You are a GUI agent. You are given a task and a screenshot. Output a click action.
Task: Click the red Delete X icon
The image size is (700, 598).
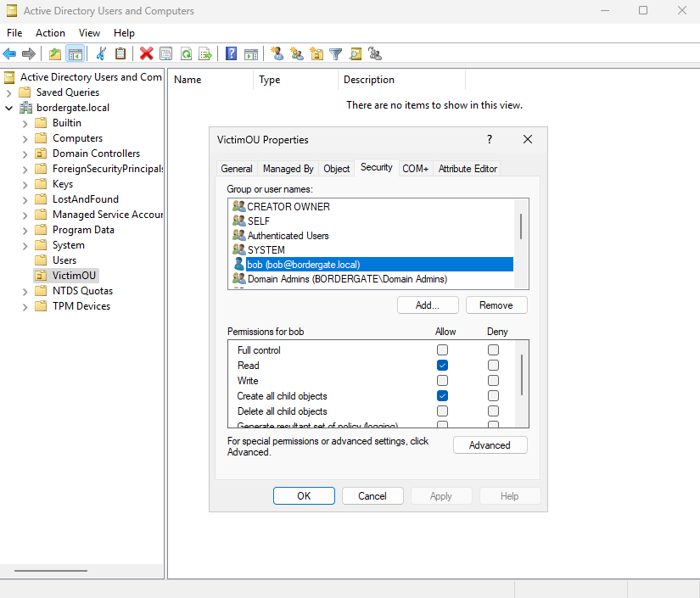(x=146, y=53)
